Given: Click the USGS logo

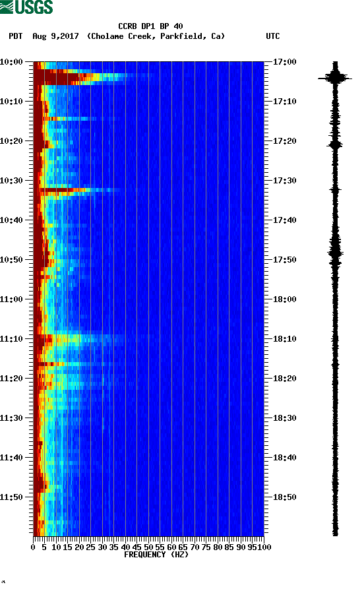Looking at the screenshot, I should (26, 7).
